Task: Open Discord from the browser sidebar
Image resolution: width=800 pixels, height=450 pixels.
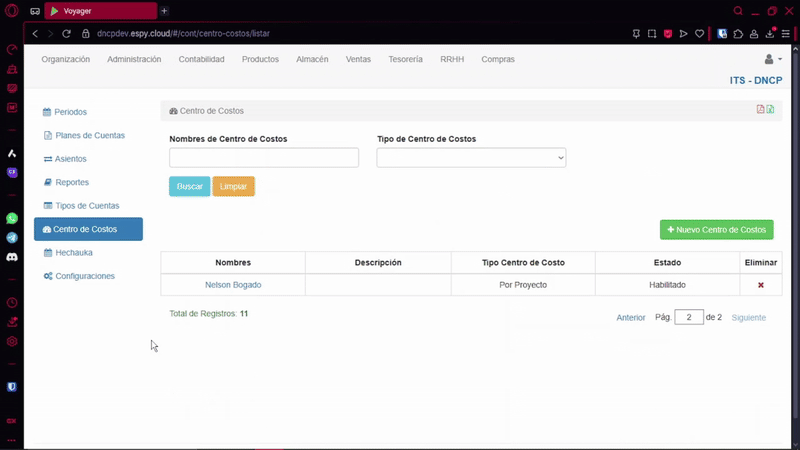Action: pos(12,257)
